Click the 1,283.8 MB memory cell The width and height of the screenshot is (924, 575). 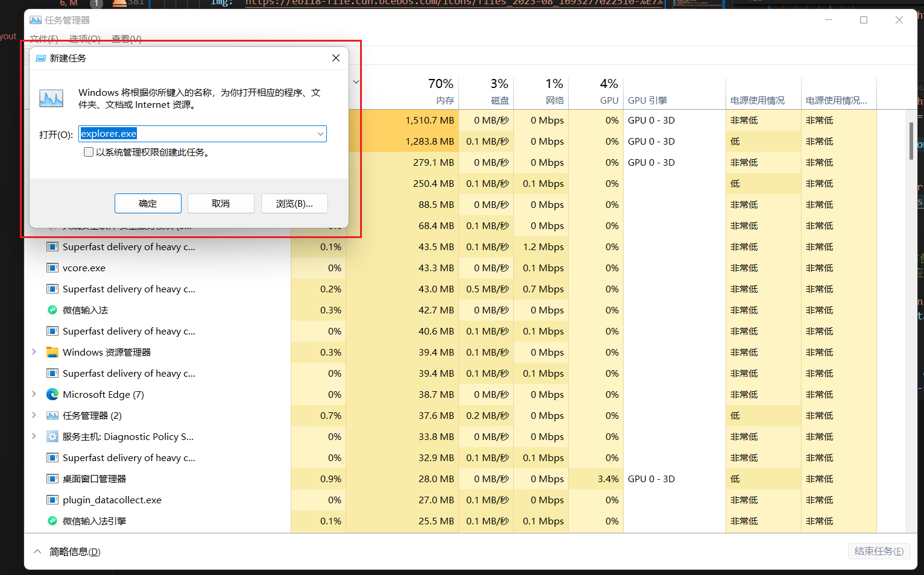tap(403, 141)
